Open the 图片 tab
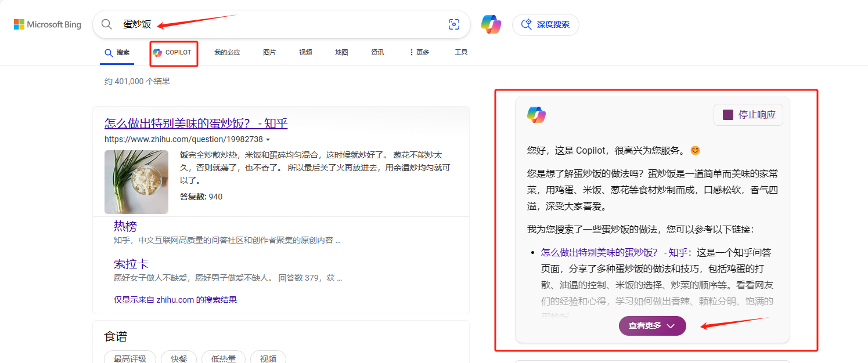 (x=269, y=53)
